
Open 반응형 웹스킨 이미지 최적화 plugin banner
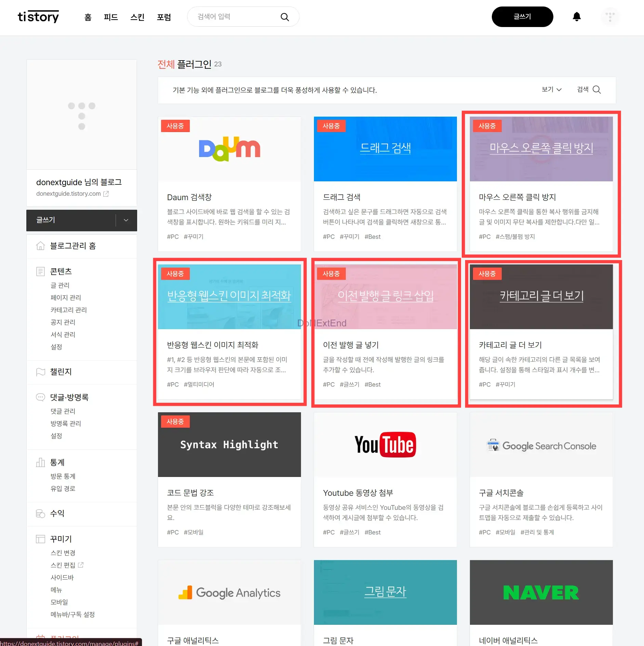point(229,297)
